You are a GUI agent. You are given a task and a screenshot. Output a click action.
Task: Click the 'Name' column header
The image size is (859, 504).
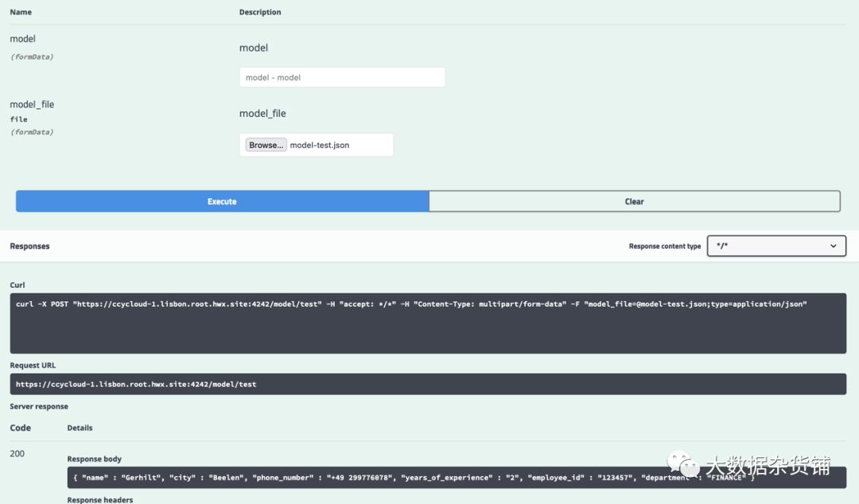click(x=21, y=12)
